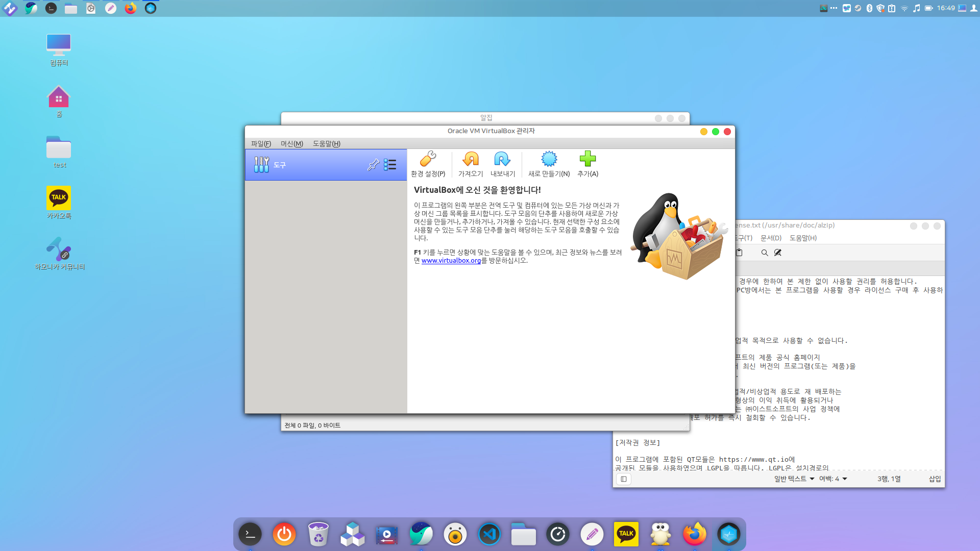Toggle the 삽입 insert mode indicator
The width and height of the screenshot is (980, 551).
tap(935, 479)
